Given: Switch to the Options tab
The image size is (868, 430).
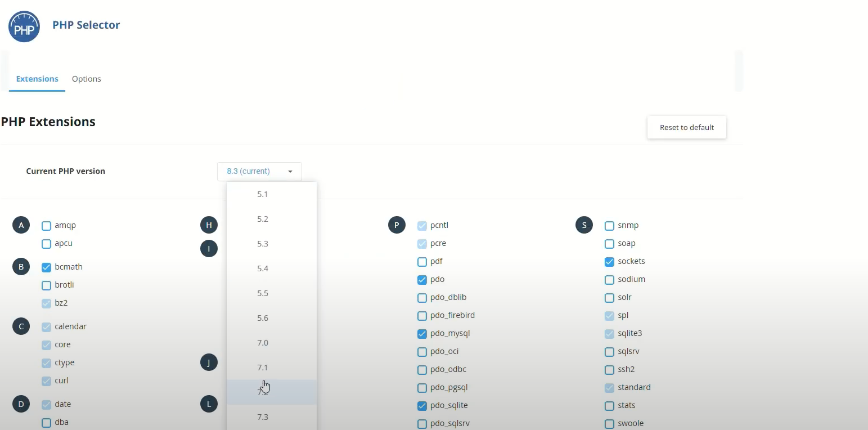Looking at the screenshot, I should (87, 79).
